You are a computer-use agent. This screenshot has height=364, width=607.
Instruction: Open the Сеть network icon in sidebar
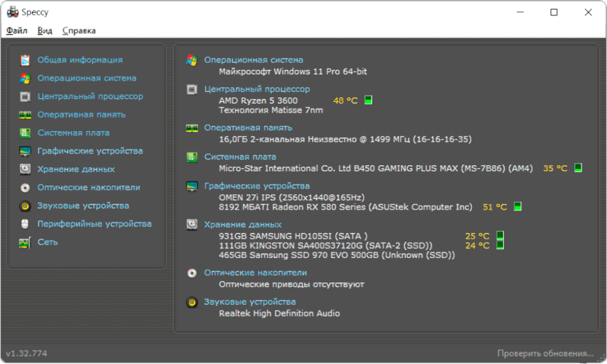tap(25, 242)
